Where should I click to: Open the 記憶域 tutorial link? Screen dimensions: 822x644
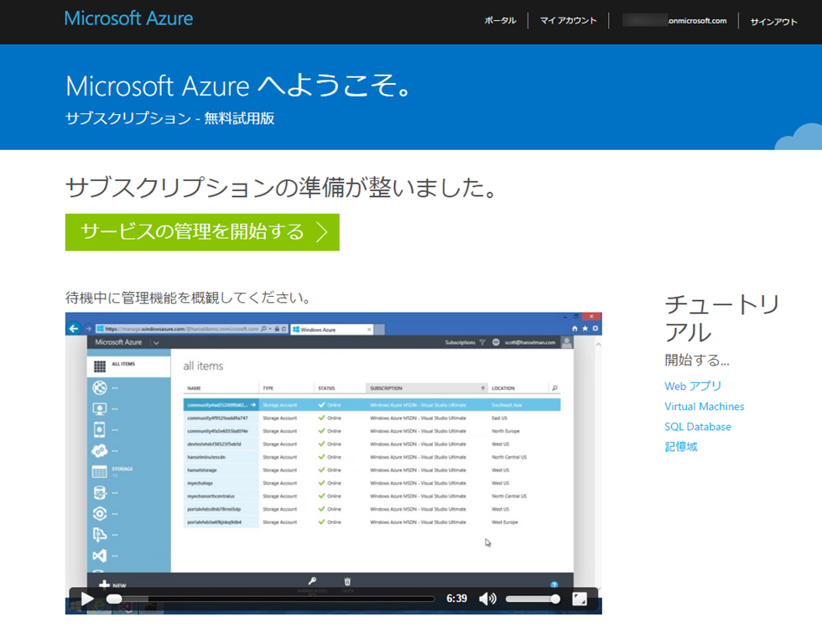tap(681, 447)
